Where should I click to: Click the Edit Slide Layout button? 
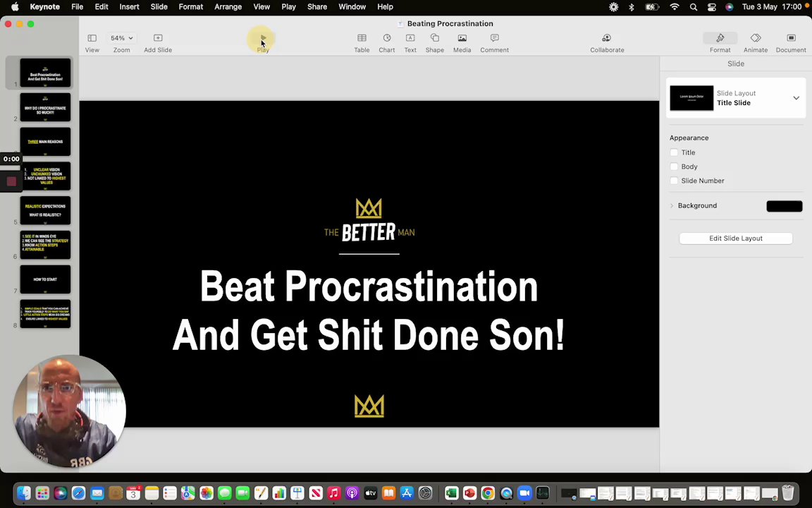tap(735, 238)
